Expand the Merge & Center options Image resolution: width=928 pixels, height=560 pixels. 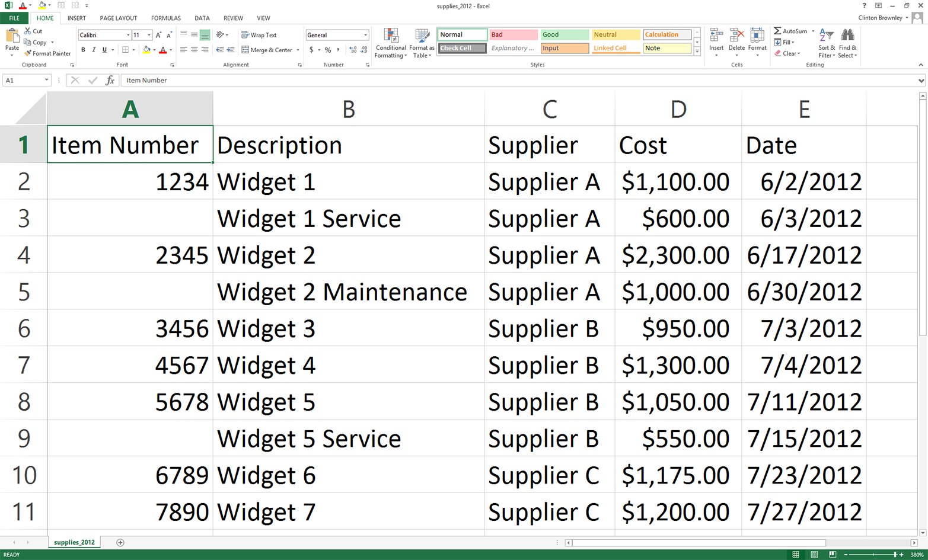(x=298, y=50)
